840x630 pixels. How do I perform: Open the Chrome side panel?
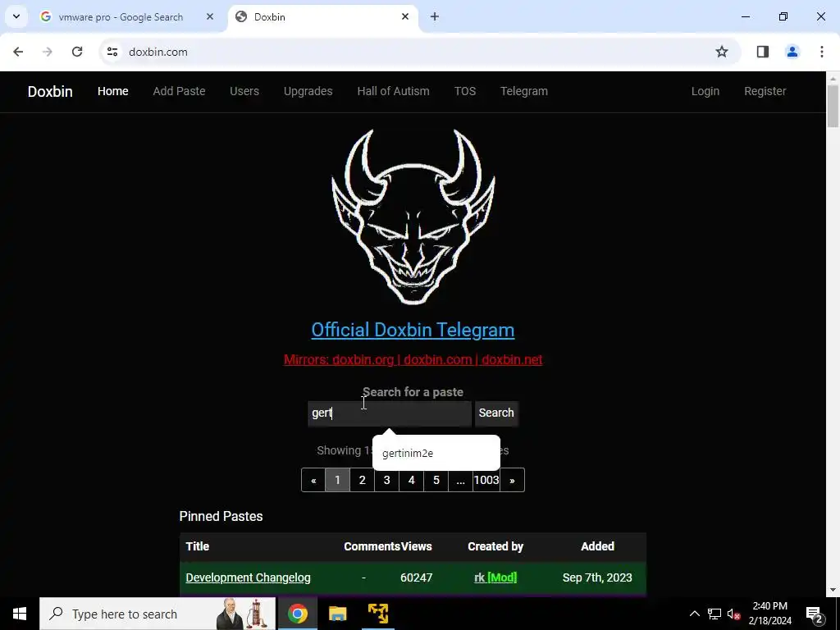point(763,52)
